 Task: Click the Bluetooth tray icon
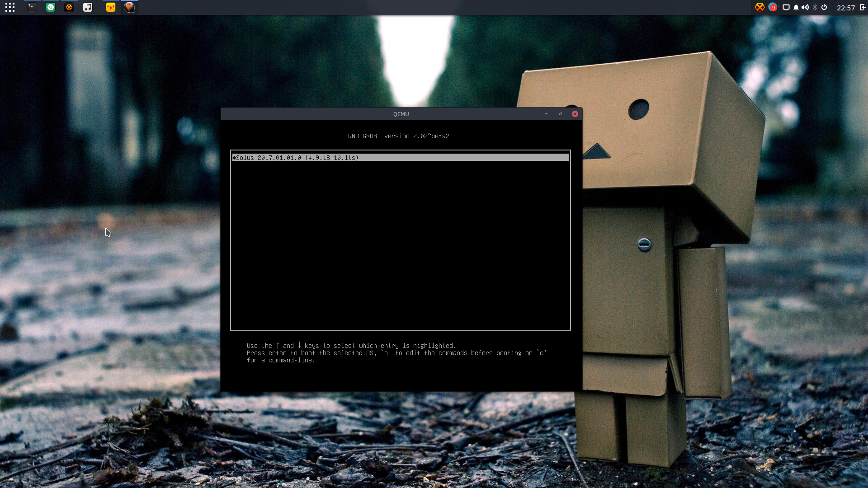click(x=815, y=7)
